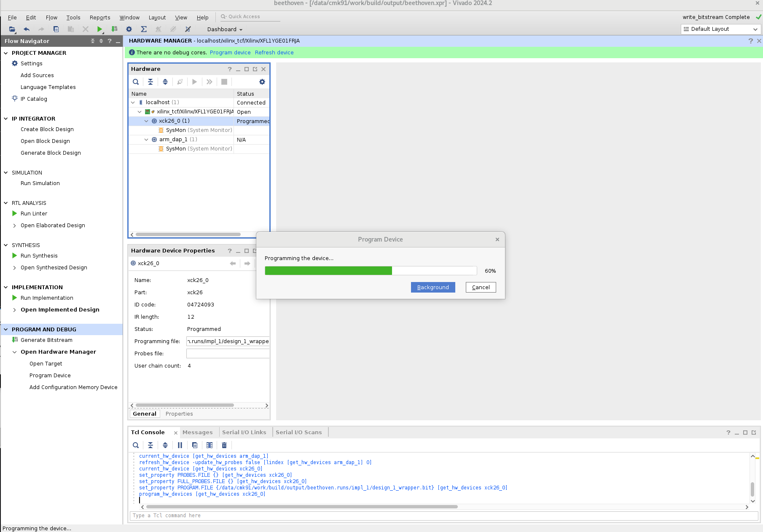Expand Open Synthesized Design
Viewport: 763px width, 532px height.
pyautogui.click(x=15, y=268)
